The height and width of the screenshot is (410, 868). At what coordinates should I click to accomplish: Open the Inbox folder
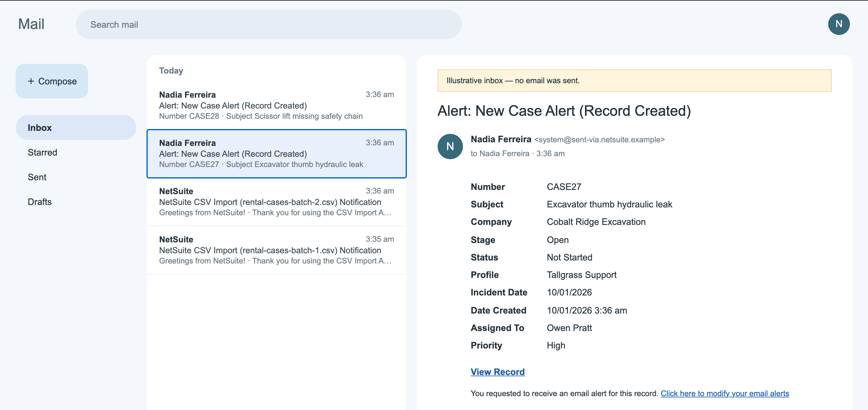[76, 128]
